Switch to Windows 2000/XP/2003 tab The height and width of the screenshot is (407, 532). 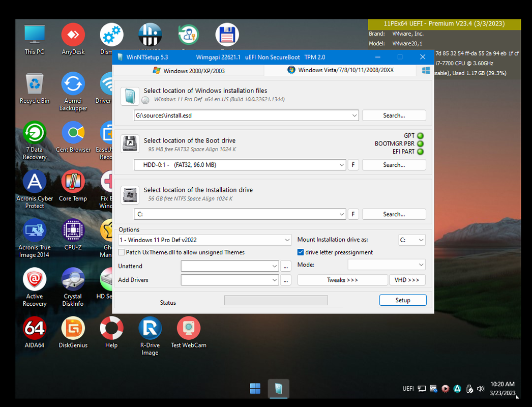point(189,71)
